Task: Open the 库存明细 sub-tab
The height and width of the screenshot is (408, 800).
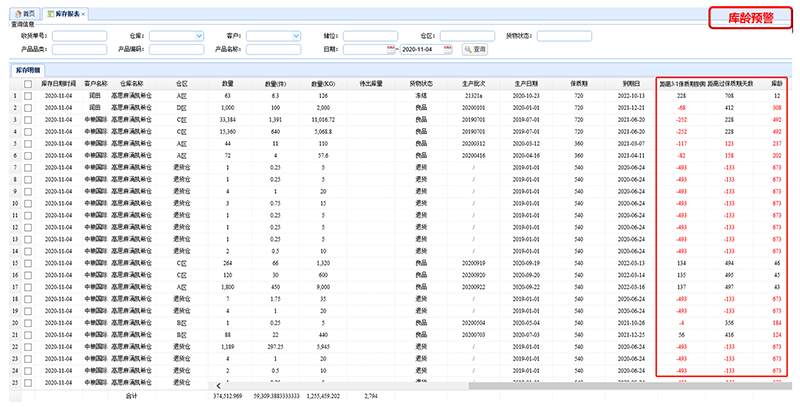Action: (28, 70)
